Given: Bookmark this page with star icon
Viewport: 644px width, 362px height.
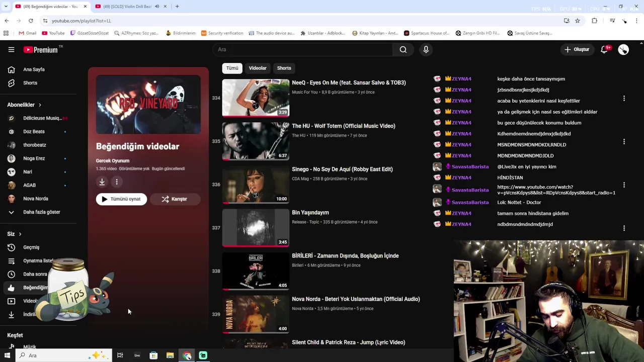Looking at the screenshot, I should (x=578, y=21).
